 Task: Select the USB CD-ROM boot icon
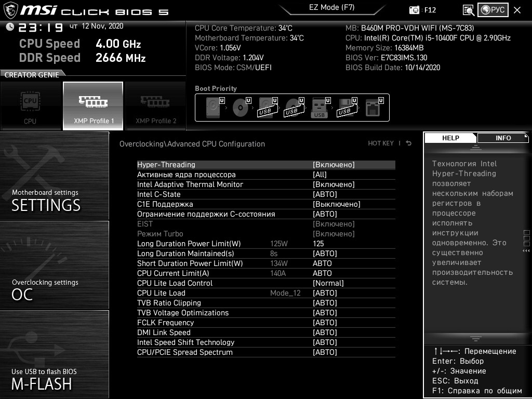pyautogui.click(x=294, y=108)
